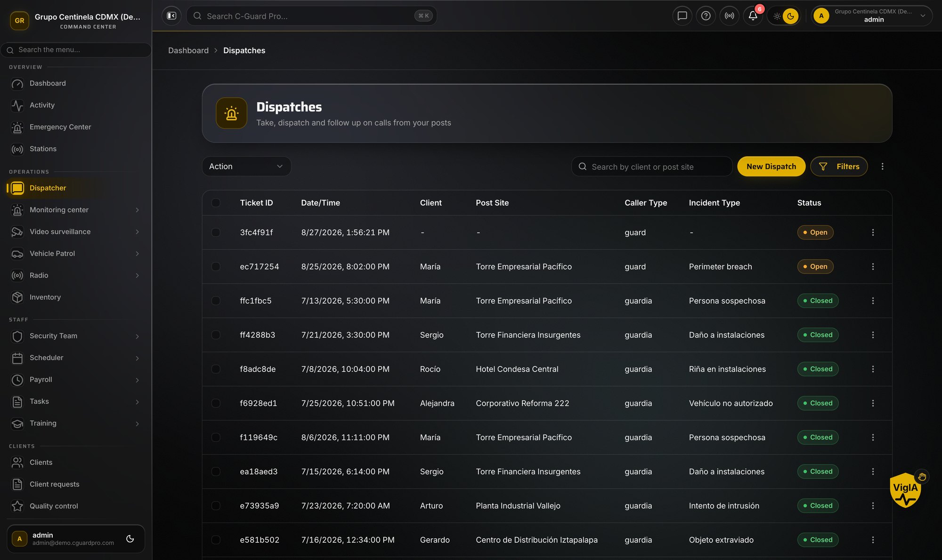This screenshot has width=942, height=560.
Task: Open row menu for ticket ea18aed3
Action: (873, 472)
